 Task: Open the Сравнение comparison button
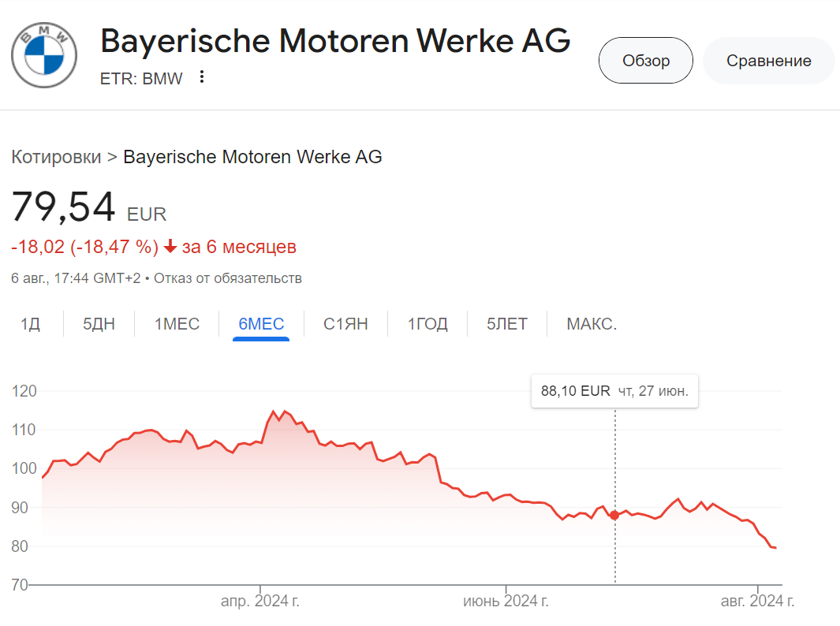[x=768, y=61]
